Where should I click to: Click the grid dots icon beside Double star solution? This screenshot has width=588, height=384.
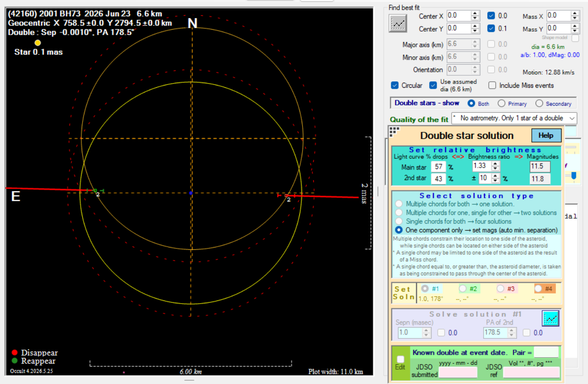pyautogui.click(x=394, y=131)
